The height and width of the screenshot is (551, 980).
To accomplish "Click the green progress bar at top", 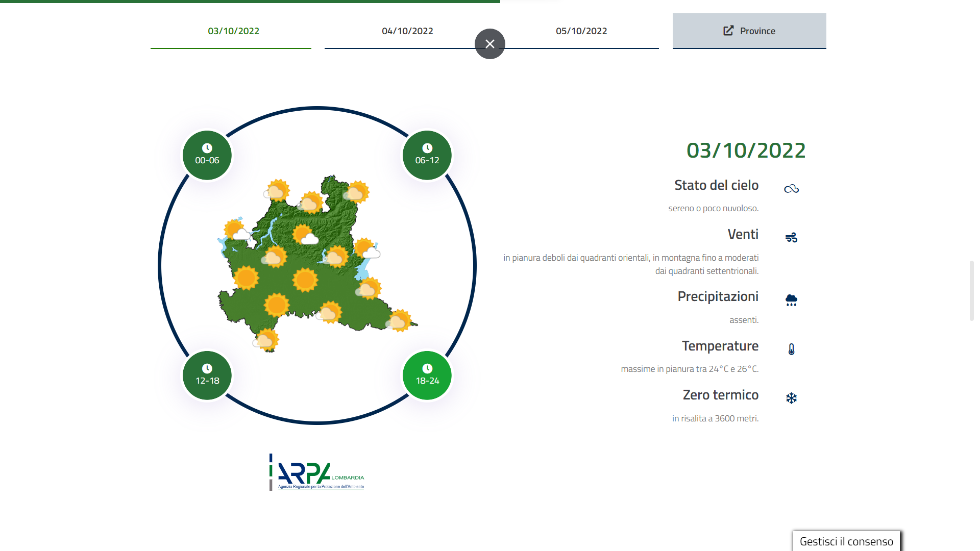I will click(250, 2).
